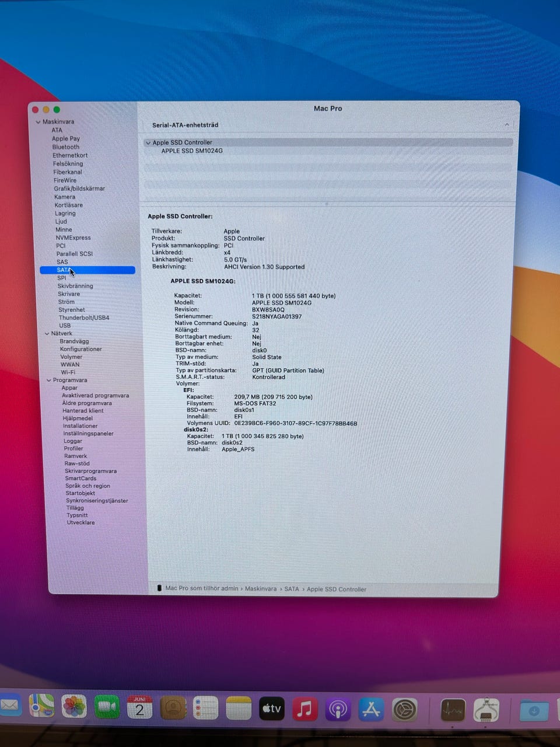
Task: Collapse the Nätverk section
Action: click(47, 334)
